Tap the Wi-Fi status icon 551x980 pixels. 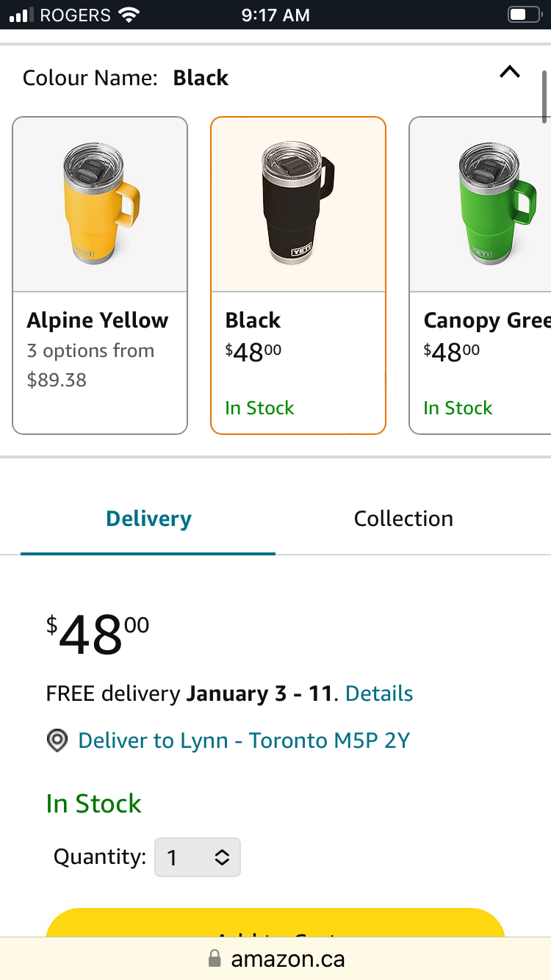[x=129, y=15]
